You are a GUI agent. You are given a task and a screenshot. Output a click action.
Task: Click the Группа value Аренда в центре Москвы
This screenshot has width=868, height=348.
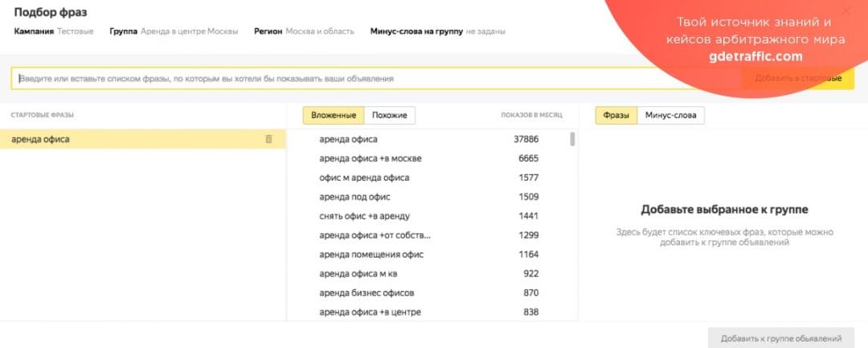click(190, 31)
